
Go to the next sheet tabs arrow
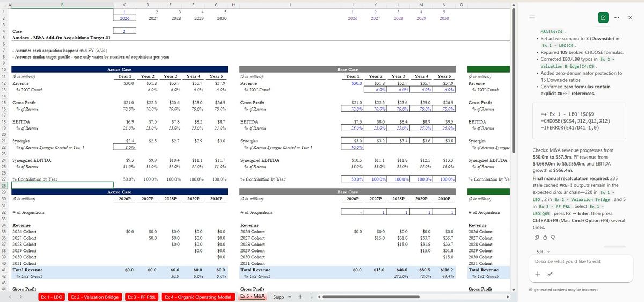[x=21, y=297]
